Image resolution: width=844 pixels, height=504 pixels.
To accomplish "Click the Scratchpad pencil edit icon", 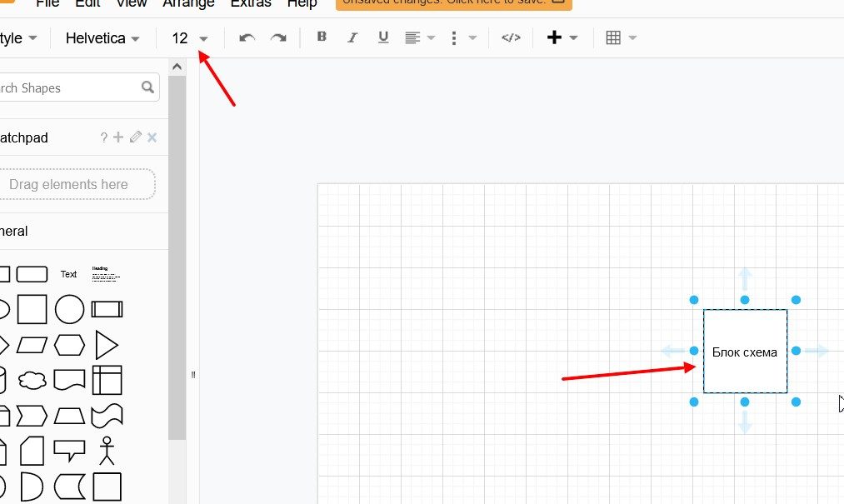I will (135, 137).
